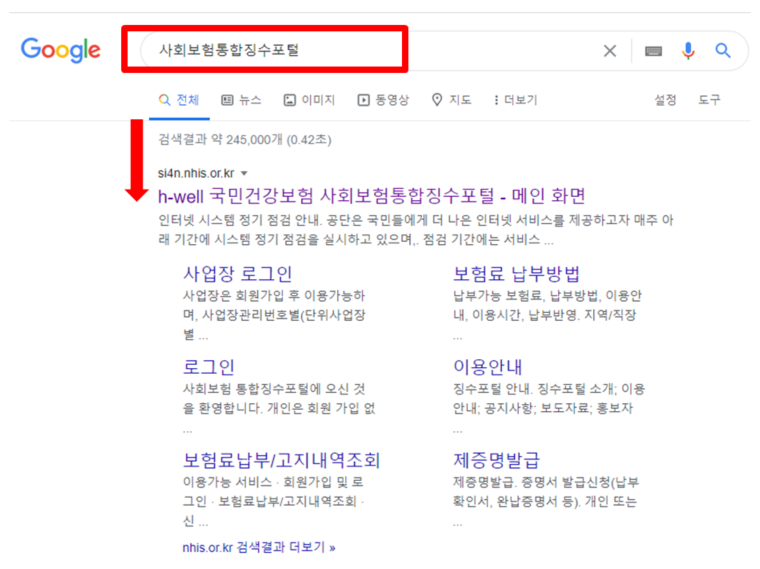Switch to the 뉴스 tab

coord(241,100)
